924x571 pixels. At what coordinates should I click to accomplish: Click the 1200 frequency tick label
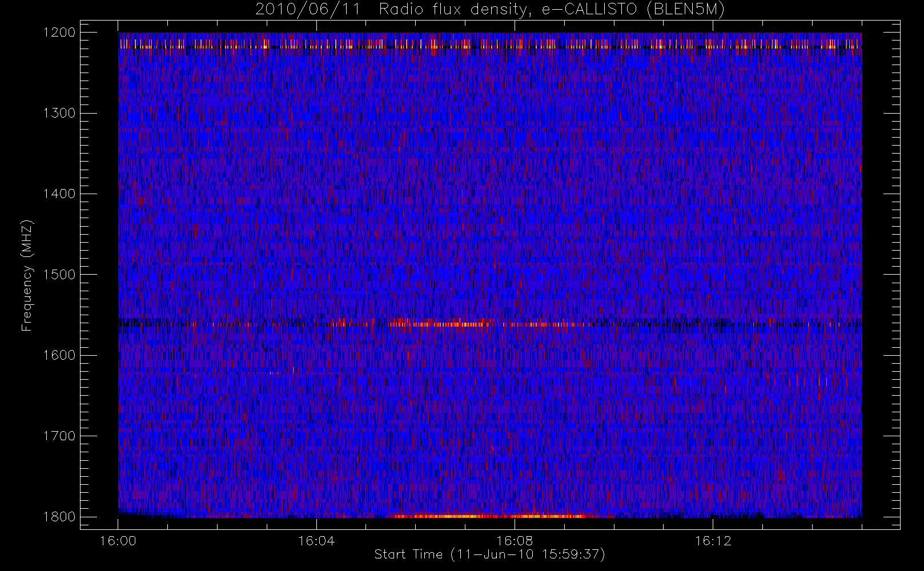(x=59, y=33)
